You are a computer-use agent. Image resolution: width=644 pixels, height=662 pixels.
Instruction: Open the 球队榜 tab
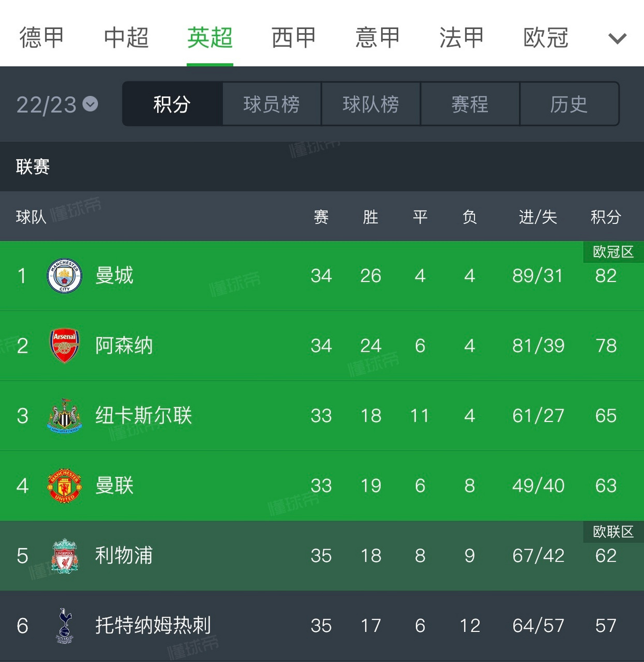[370, 104]
